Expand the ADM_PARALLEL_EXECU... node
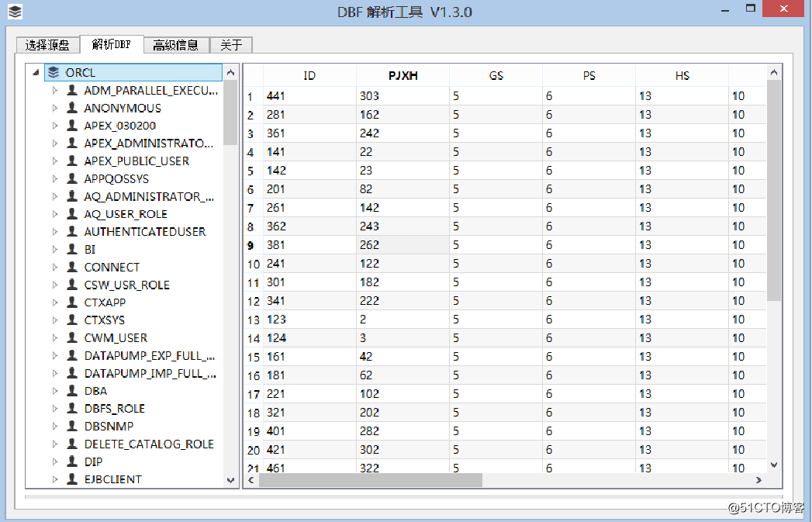The height and width of the screenshot is (522, 812). pyautogui.click(x=55, y=90)
